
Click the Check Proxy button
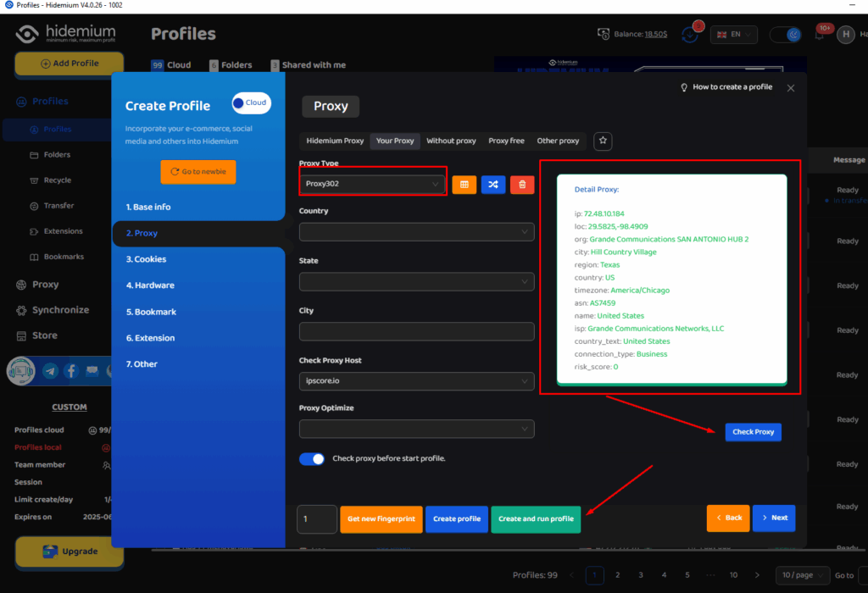753,432
